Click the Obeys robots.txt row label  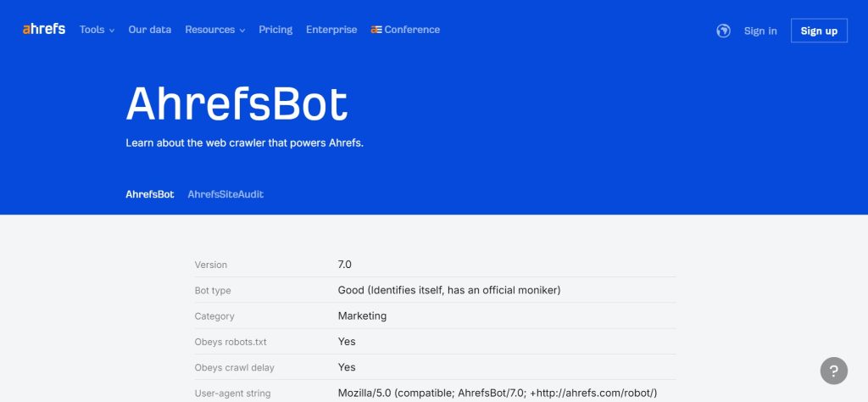(x=225, y=342)
